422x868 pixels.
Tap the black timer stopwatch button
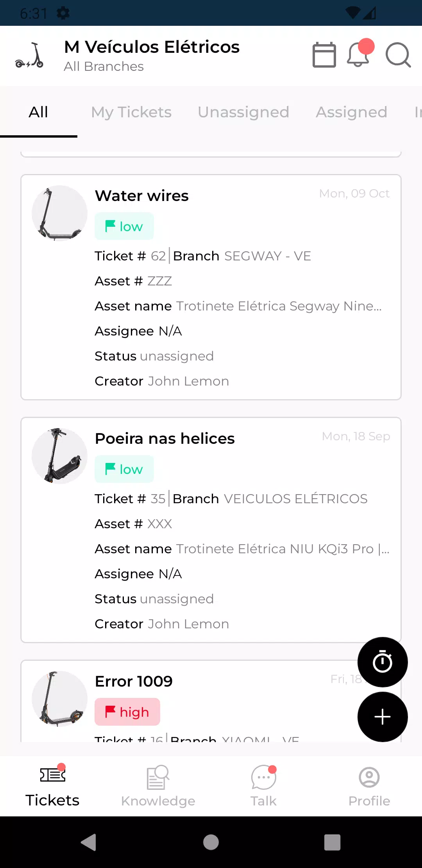tap(383, 662)
